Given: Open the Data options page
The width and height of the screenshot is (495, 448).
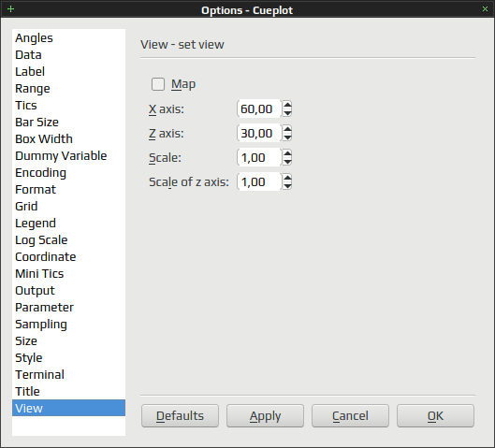Looking at the screenshot, I should (x=68, y=54).
